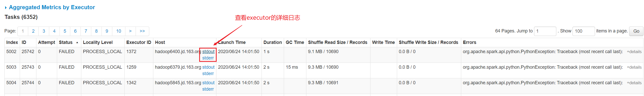Open stdout log for hadoop6379 host

coord(208,67)
